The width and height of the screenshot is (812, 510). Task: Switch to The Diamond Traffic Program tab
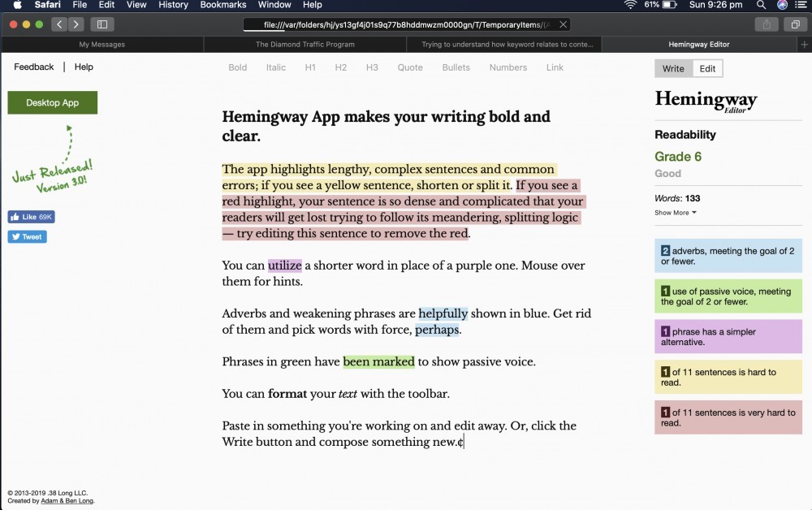pos(305,45)
